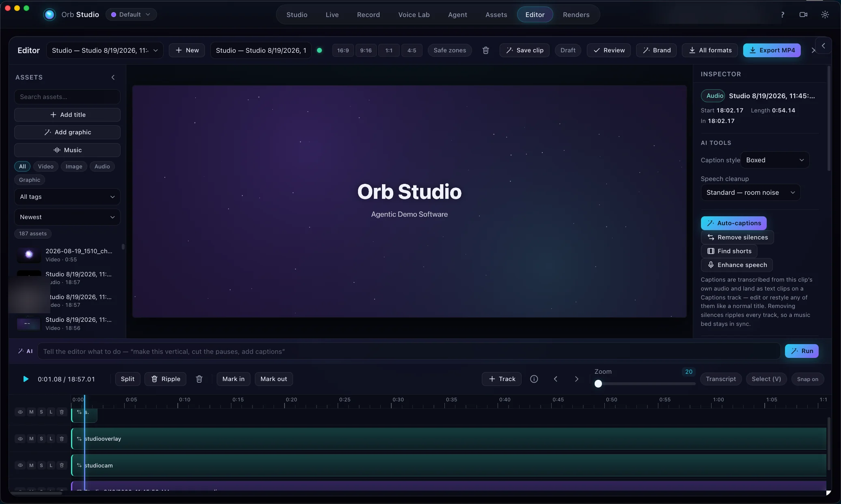
Task: Go to previous clip arrow
Action: tap(555, 379)
